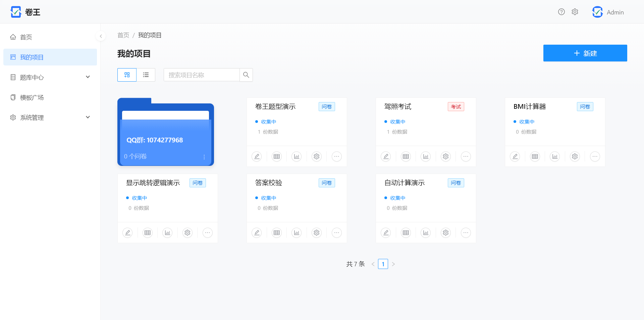Screen dimensions: 644x320
Task: Open folder card's vertical dots menu
Action: point(204,157)
